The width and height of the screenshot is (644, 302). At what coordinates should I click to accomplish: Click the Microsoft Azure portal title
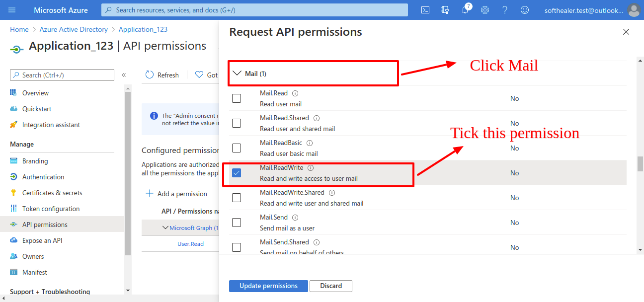click(x=61, y=10)
